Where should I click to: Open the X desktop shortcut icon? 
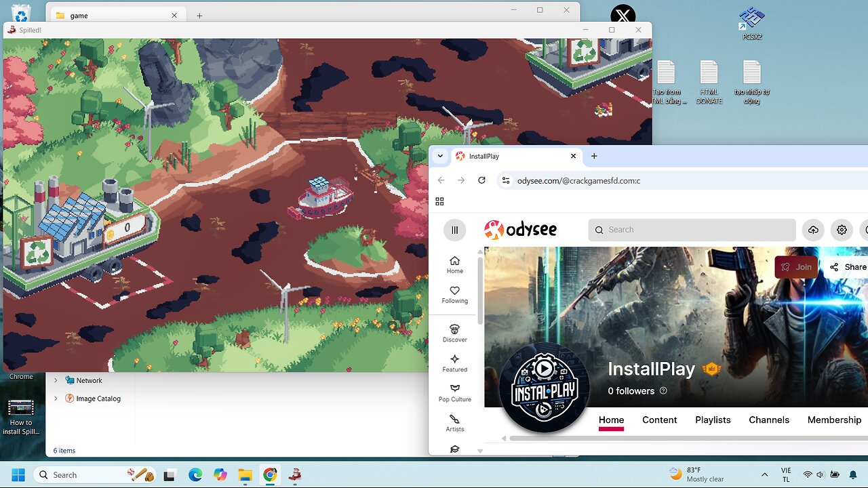pos(623,15)
